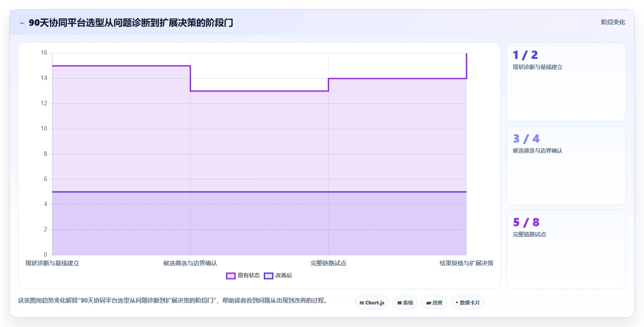Image resolution: width=644 pixels, height=327 pixels.
Task: Click y-axis value 10
Action: (44, 129)
